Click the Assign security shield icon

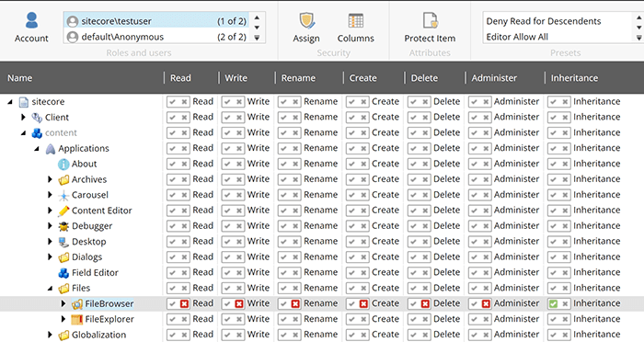306,20
